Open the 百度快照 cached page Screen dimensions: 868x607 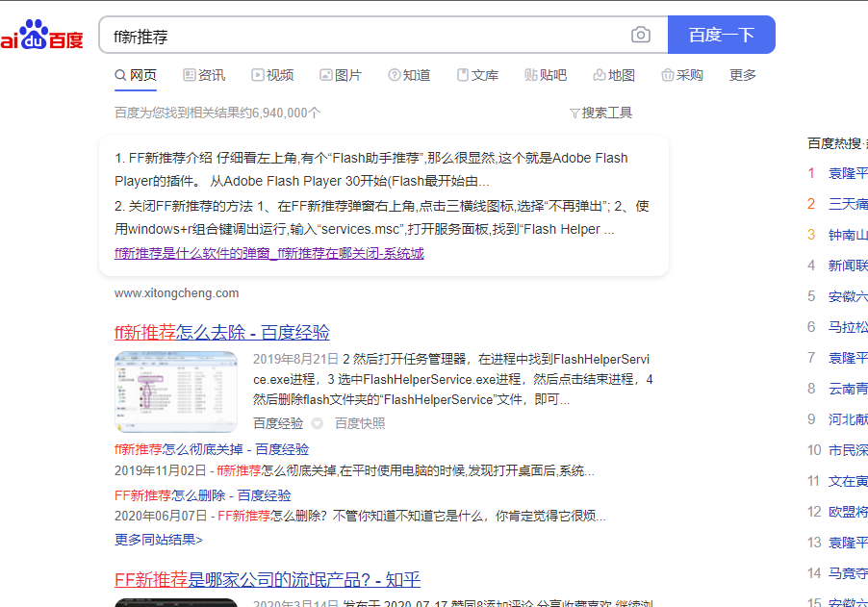[x=360, y=423]
